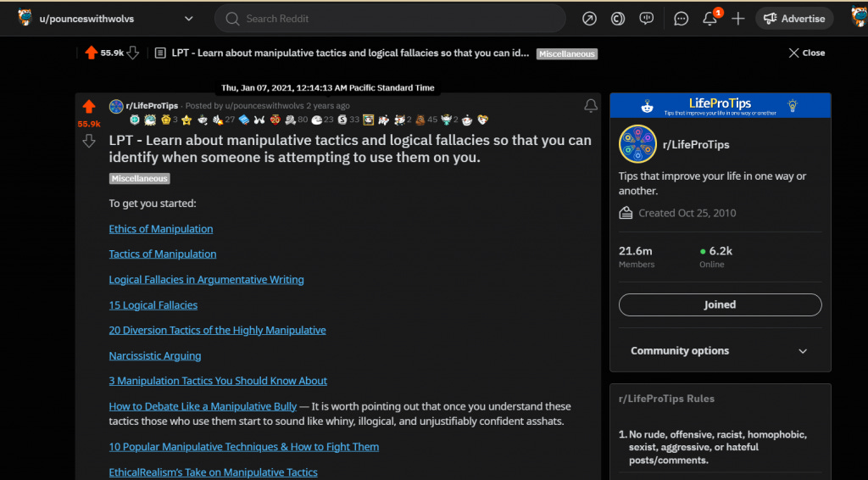Expand Community options chevron

[802, 351]
